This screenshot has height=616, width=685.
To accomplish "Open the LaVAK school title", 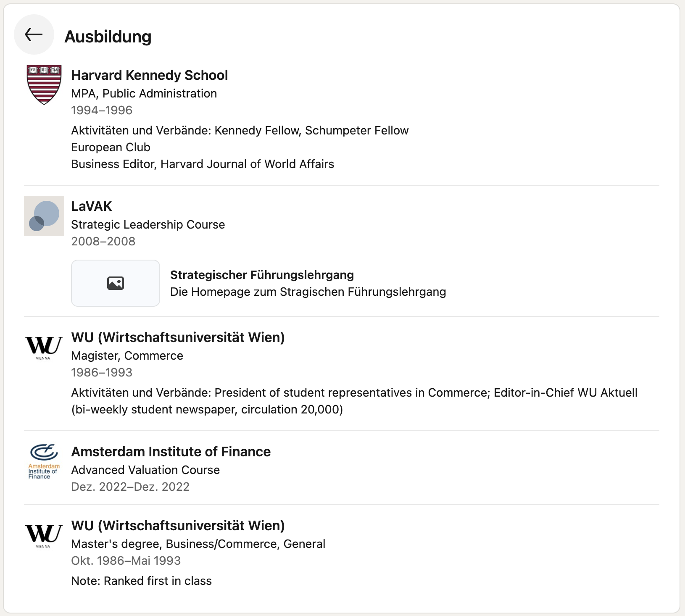I will (x=92, y=206).
